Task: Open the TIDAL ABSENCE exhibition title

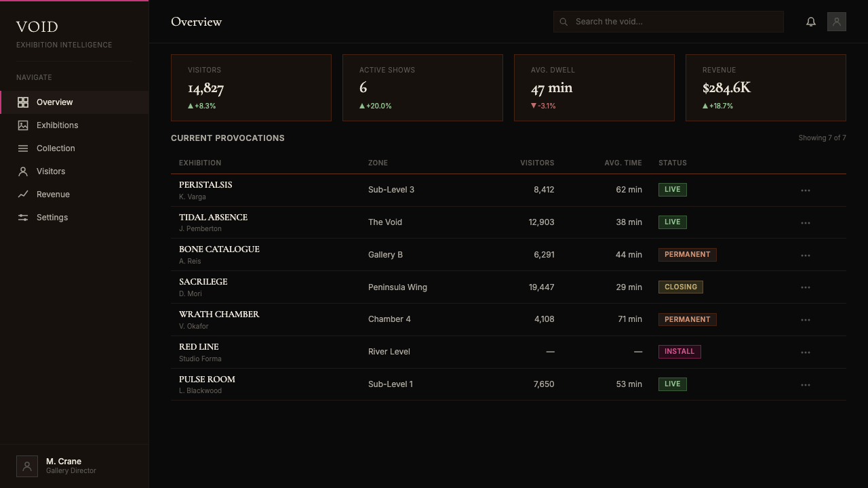Action: coord(213,217)
